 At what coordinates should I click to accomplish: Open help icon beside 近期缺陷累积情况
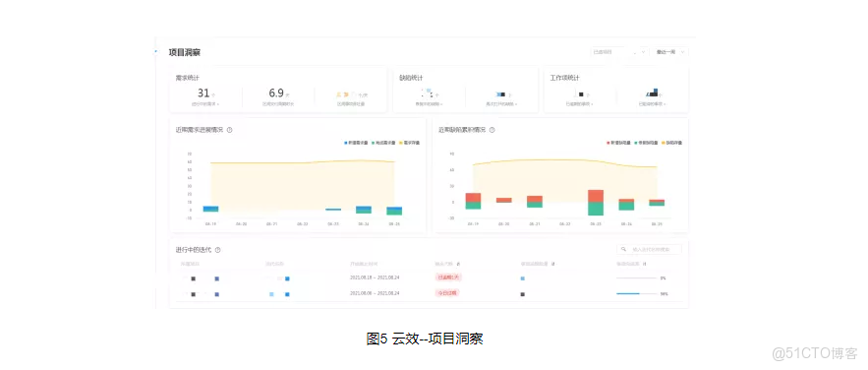click(492, 130)
